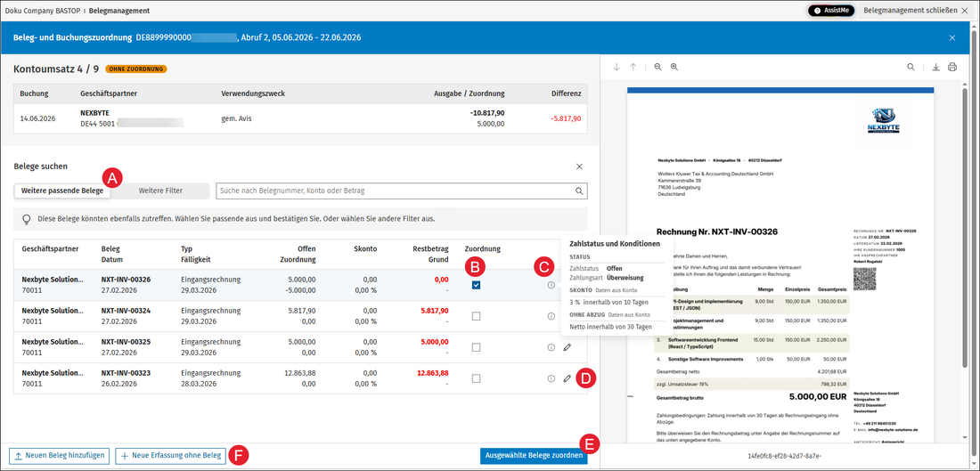Uncheck Zuordnung for NXT-INV-00326
The height and width of the screenshot is (471, 980).
pyautogui.click(x=477, y=285)
